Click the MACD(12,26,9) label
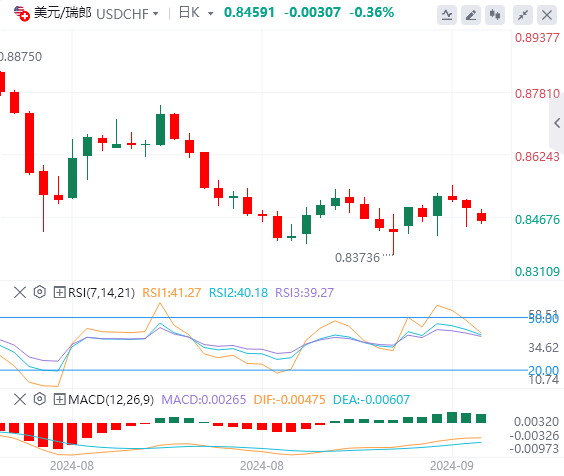Viewport: 564px width, 476px height. pyautogui.click(x=111, y=400)
